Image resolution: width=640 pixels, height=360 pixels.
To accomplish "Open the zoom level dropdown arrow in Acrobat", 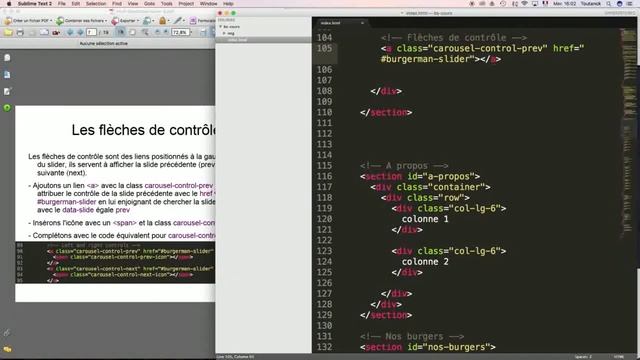I will coord(191,32).
